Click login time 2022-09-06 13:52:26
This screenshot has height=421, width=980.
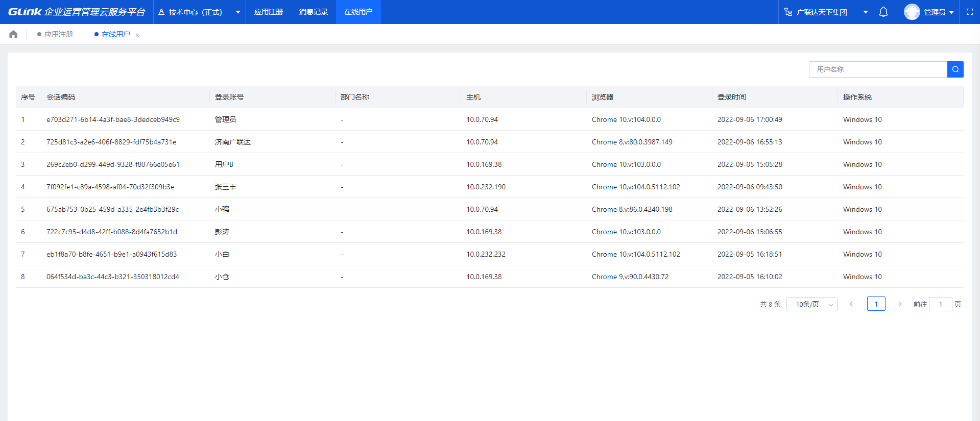point(750,209)
